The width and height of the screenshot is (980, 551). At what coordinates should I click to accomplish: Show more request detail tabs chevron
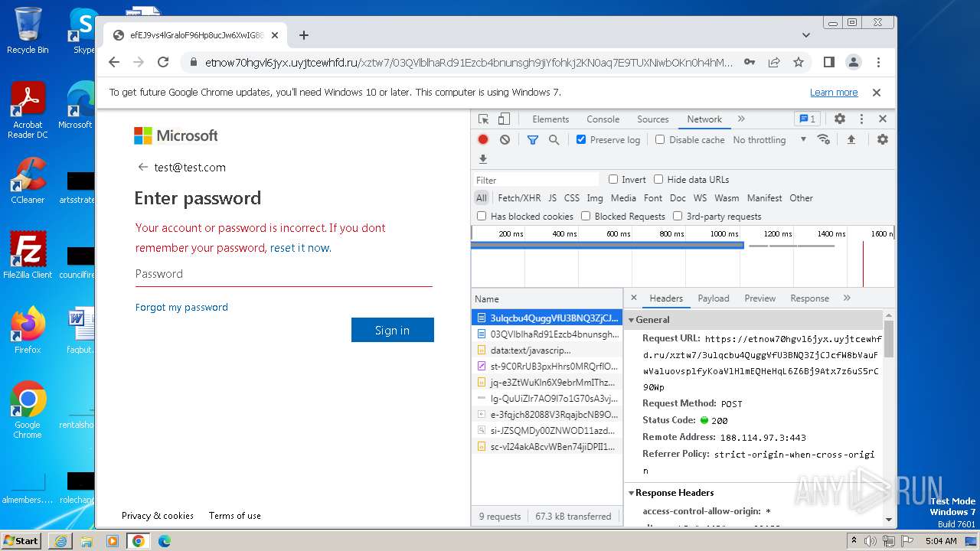pyautogui.click(x=847, y=298)
